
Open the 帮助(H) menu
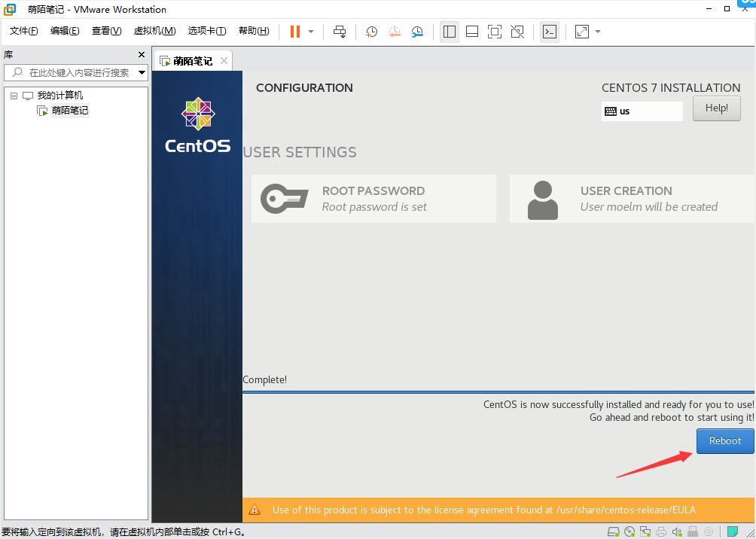[x=254, y=31]
